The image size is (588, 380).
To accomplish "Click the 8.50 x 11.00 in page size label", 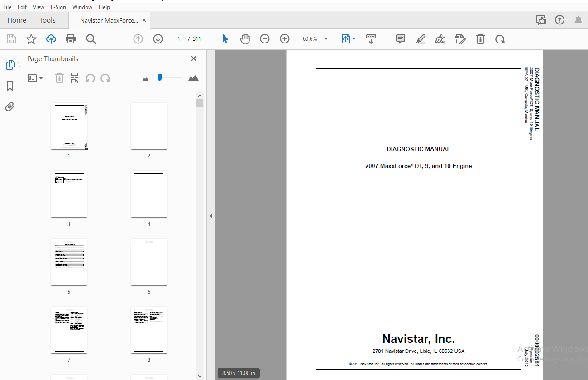I will (239, 373).
